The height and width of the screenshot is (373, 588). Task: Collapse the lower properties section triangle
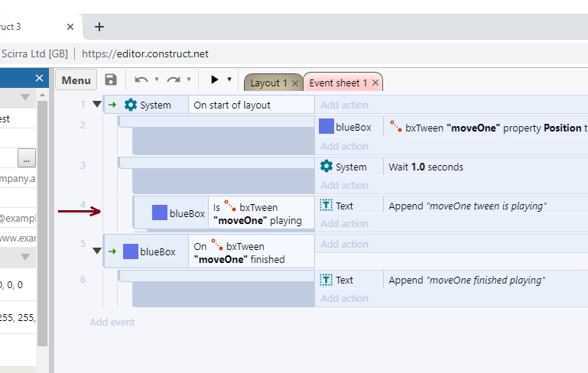[25, 257]
